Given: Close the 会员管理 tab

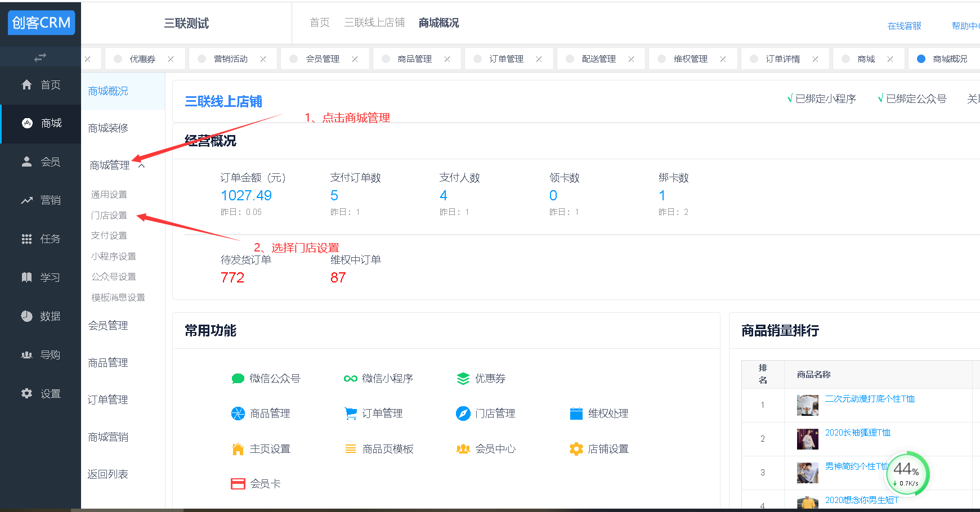Looking at the screenshot, I should (x=355, y=59).
